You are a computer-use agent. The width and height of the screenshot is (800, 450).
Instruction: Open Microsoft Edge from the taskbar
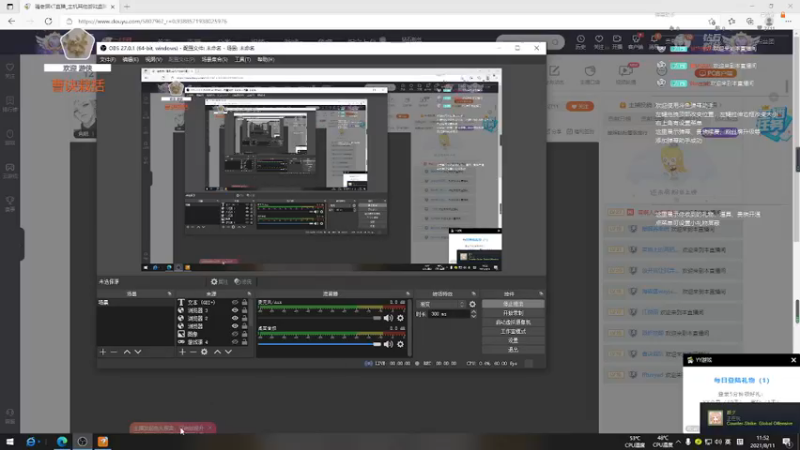62,442
